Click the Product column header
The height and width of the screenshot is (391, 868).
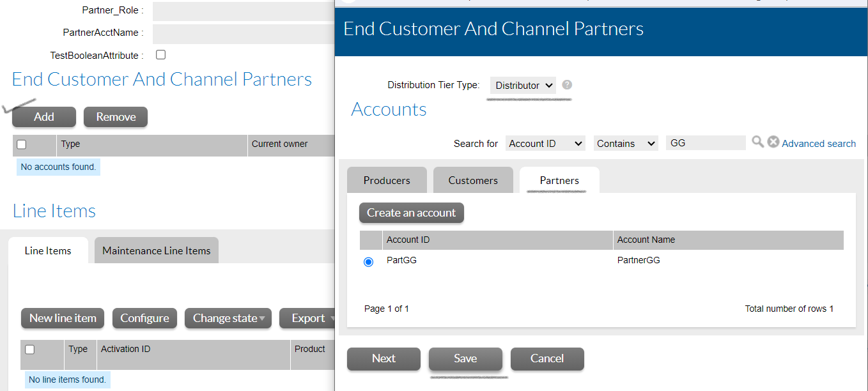click(313, 355)
